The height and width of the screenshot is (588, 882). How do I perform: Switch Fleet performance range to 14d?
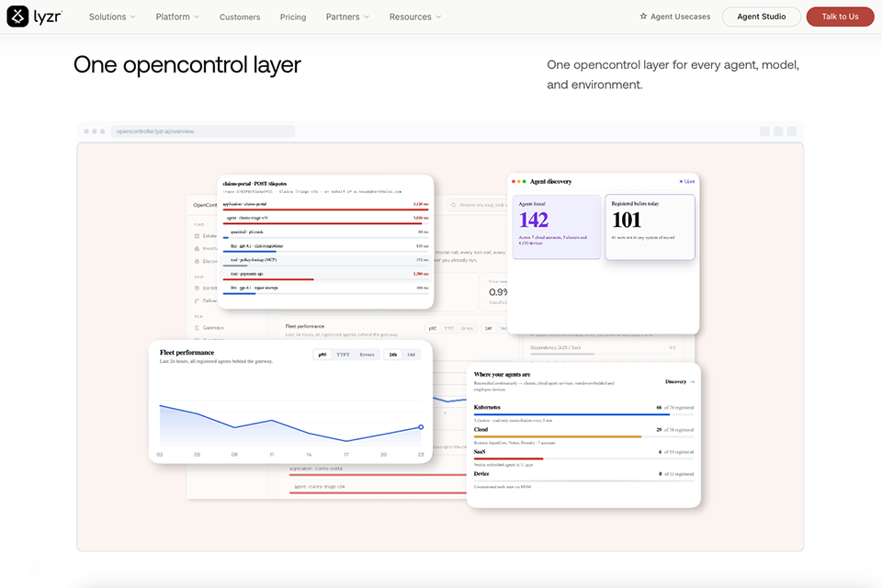[412, 355]
